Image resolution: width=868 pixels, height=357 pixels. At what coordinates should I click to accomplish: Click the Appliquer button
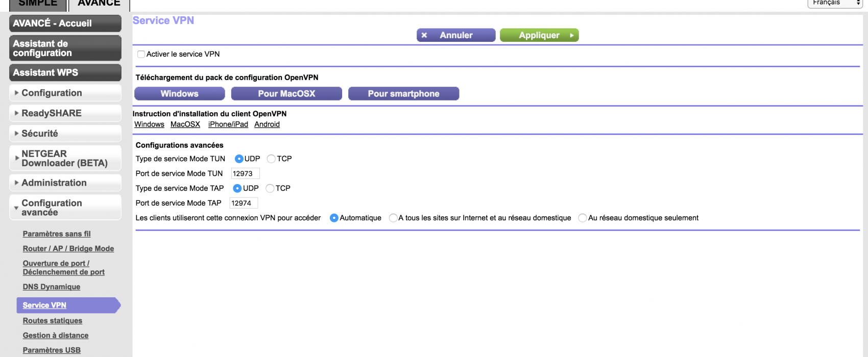(x=539, y=35)
